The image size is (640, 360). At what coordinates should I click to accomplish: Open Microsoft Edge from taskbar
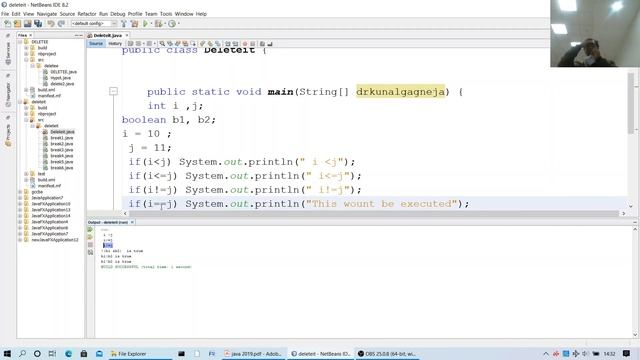pyautogui.click(x=68, y=353)
